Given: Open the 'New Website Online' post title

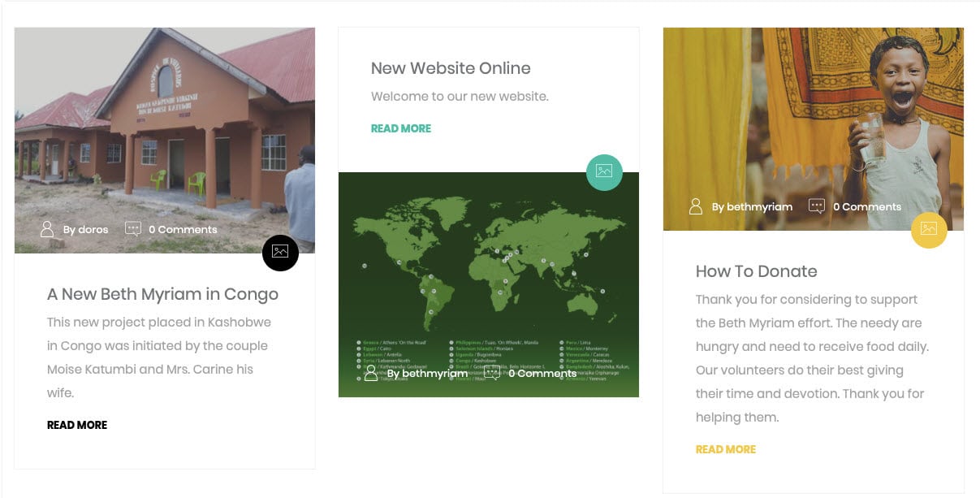Looking at the screenshot, I should click(x=451, y=68).
